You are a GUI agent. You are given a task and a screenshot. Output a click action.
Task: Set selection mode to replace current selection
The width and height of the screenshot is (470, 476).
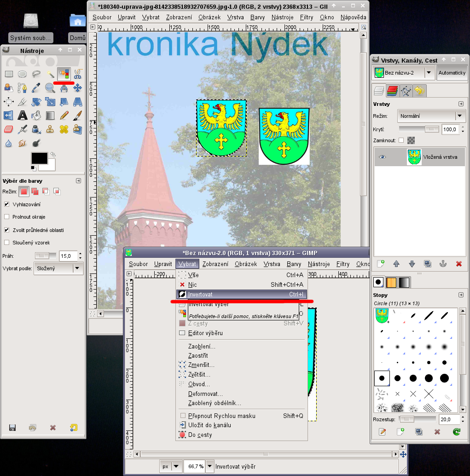click(x=23, y=191)
